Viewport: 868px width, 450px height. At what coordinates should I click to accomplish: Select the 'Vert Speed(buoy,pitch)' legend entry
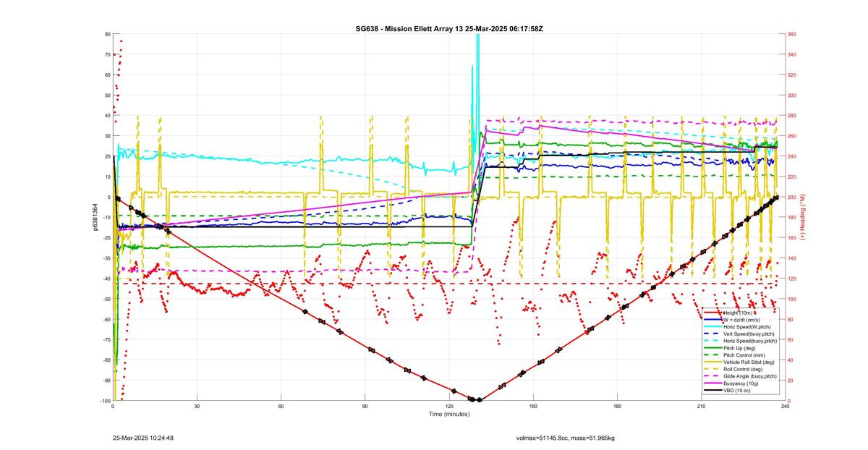point(740,334)
